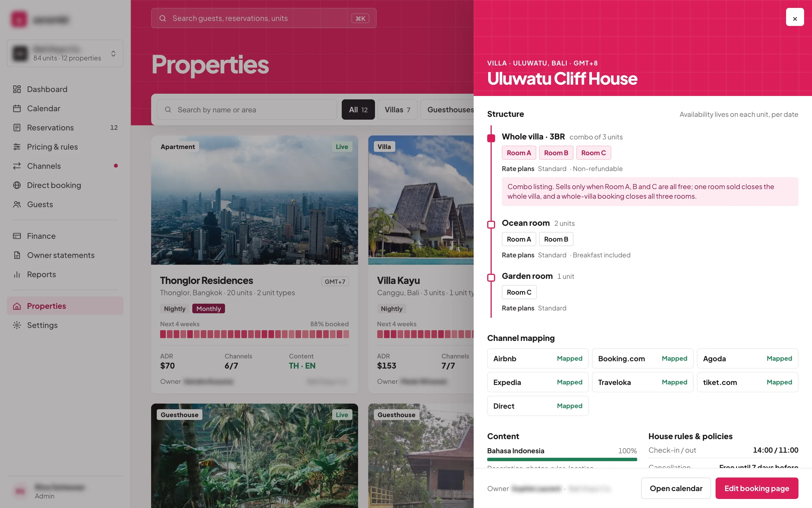The height and width of the screenshot is (508, 812).
Task: Click Finance card icon
Action: 17,236
